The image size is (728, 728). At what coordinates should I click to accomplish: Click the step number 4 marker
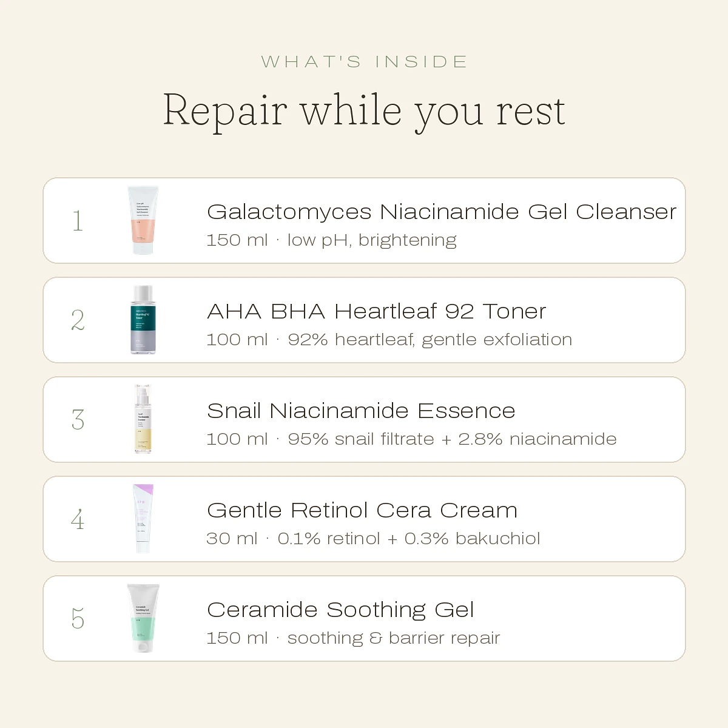click(78, 519)
